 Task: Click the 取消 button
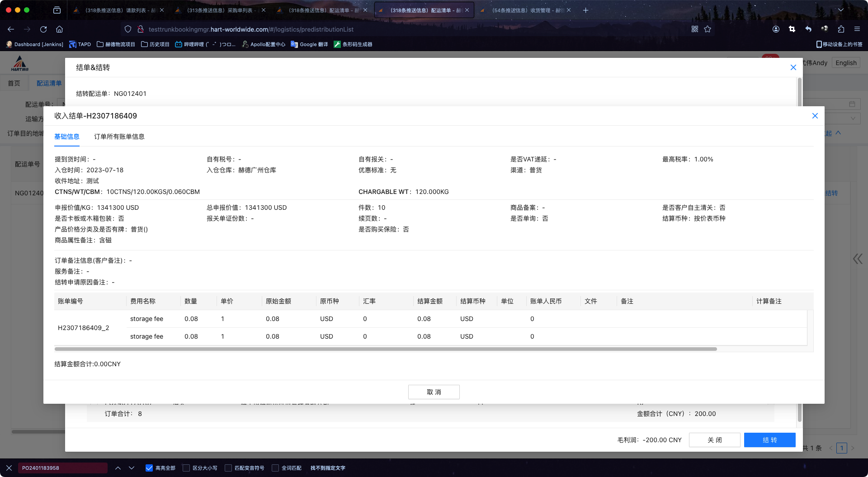tap(434, 392)
